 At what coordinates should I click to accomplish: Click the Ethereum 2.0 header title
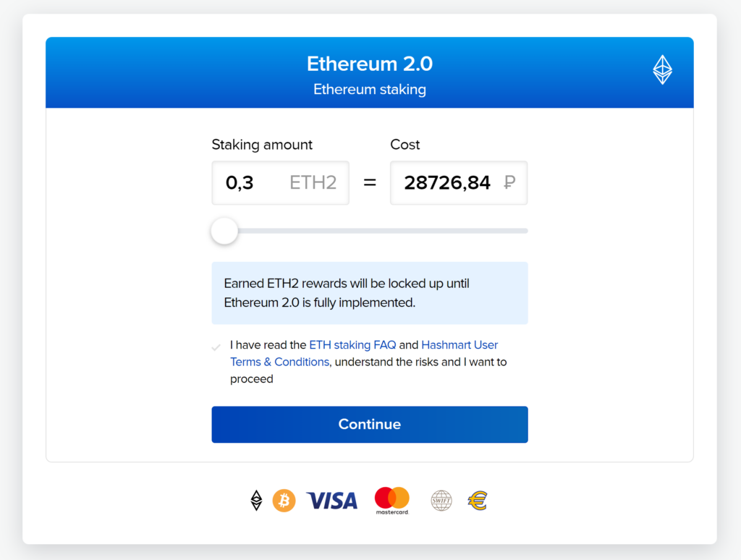(370, 64)
